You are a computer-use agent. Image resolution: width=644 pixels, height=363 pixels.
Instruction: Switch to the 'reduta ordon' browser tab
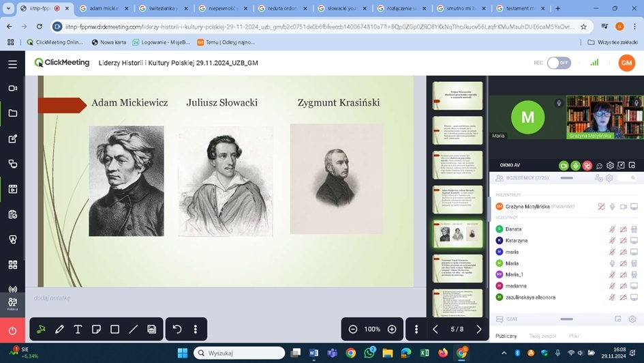coord(283,8)
